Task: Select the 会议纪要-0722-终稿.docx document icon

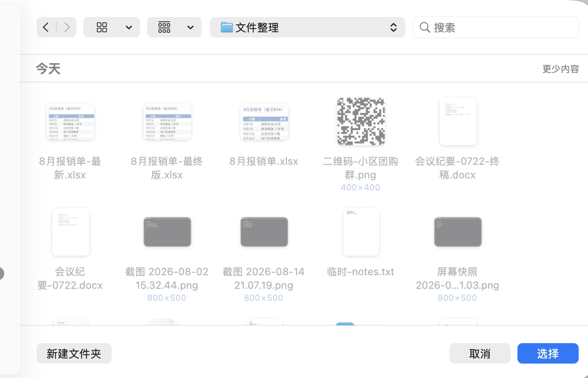Action: (x=458, y=122)
